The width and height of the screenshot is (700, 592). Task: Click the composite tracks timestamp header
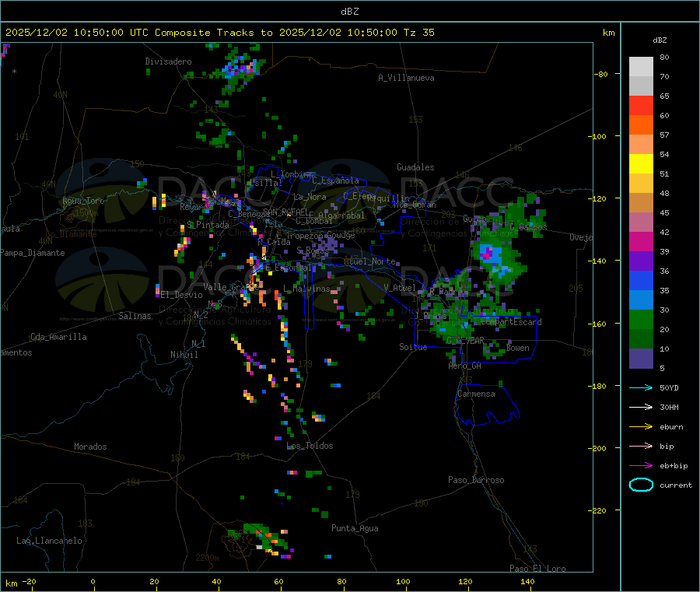219,33
